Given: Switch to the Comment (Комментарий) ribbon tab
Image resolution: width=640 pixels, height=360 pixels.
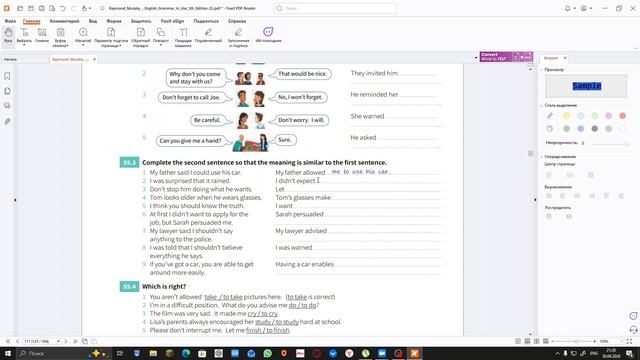Looking at the screenshot, I should coord(64,21).
